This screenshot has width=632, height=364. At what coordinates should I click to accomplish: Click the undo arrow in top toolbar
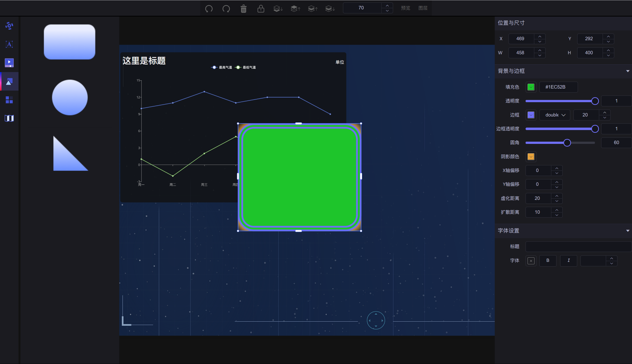(x=209, y=9)
